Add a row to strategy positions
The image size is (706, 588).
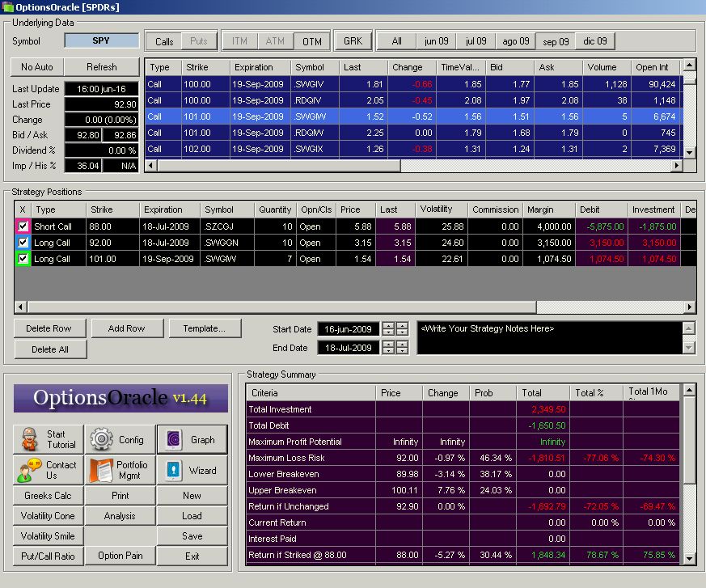click(x=127, y=328)
